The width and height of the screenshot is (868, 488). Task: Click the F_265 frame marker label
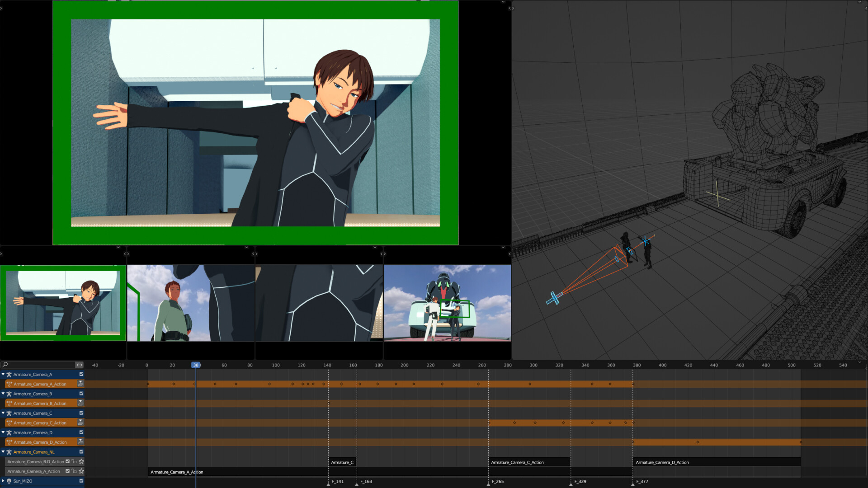click(x=498, y=482)
